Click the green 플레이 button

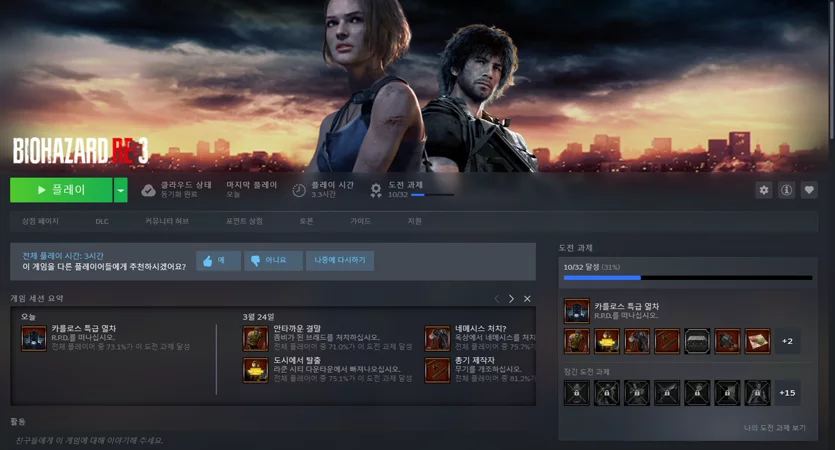(x=61, y=190)
